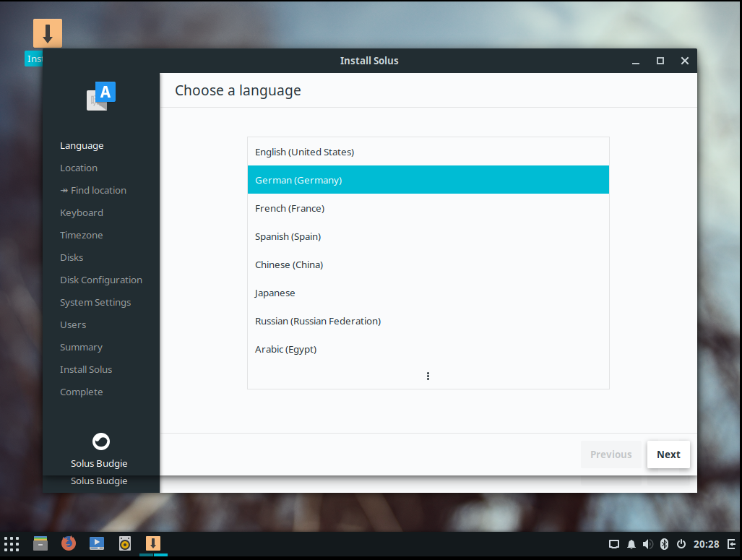
Task: Click the volume speaker tray icon
Action: [648, 544]
